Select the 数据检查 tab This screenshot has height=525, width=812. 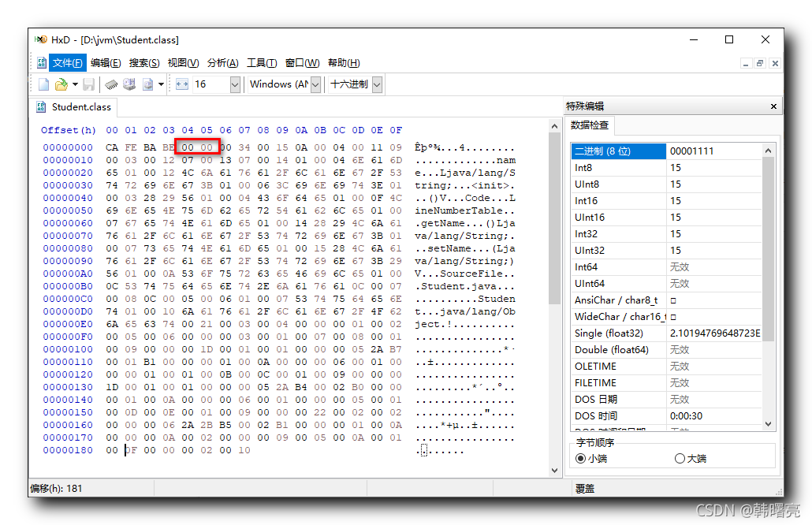tap(590, 125)
